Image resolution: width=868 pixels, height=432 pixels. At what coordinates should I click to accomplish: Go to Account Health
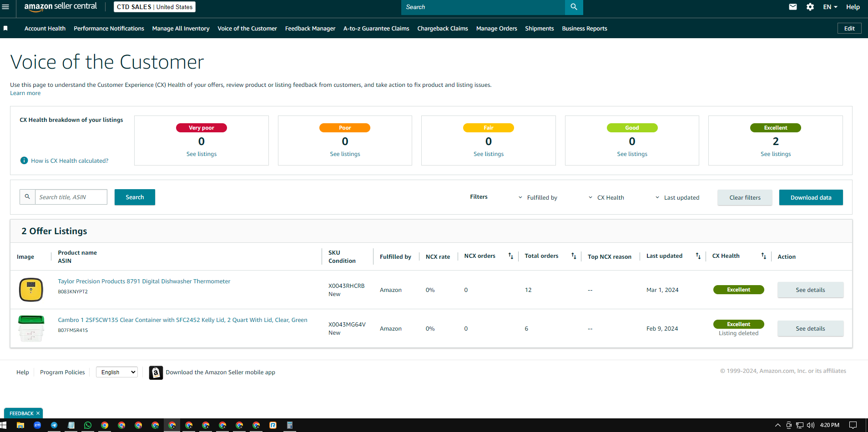(x=45, y=28)
